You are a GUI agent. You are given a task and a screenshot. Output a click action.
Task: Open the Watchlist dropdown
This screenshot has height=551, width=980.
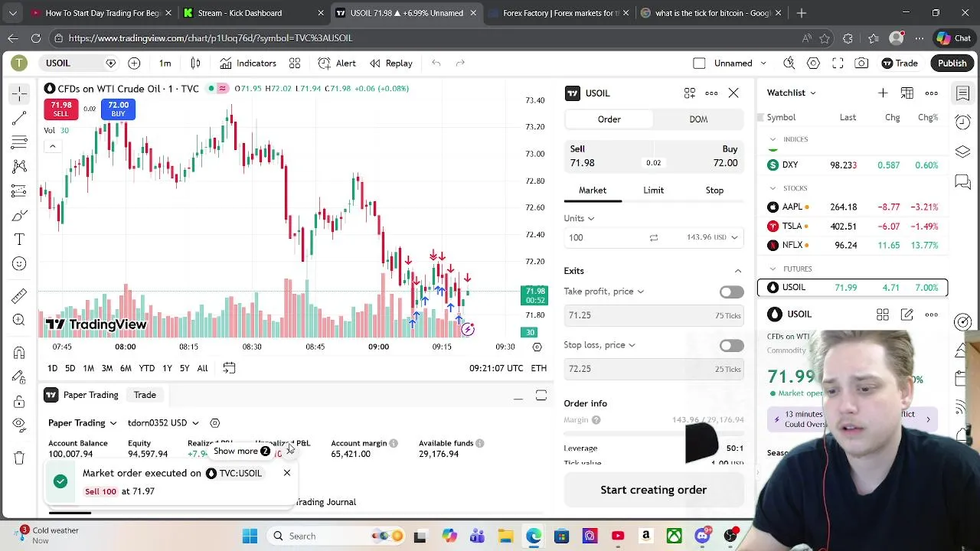click(792, 93)
